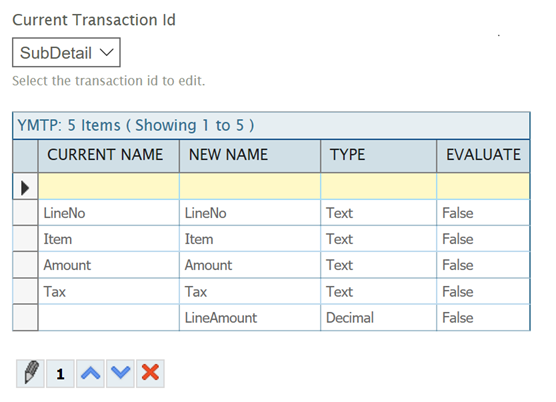This screenshot has height=402, width=556.
Task: Click the EVALUATE column header
Action: (x=483, y=156)
